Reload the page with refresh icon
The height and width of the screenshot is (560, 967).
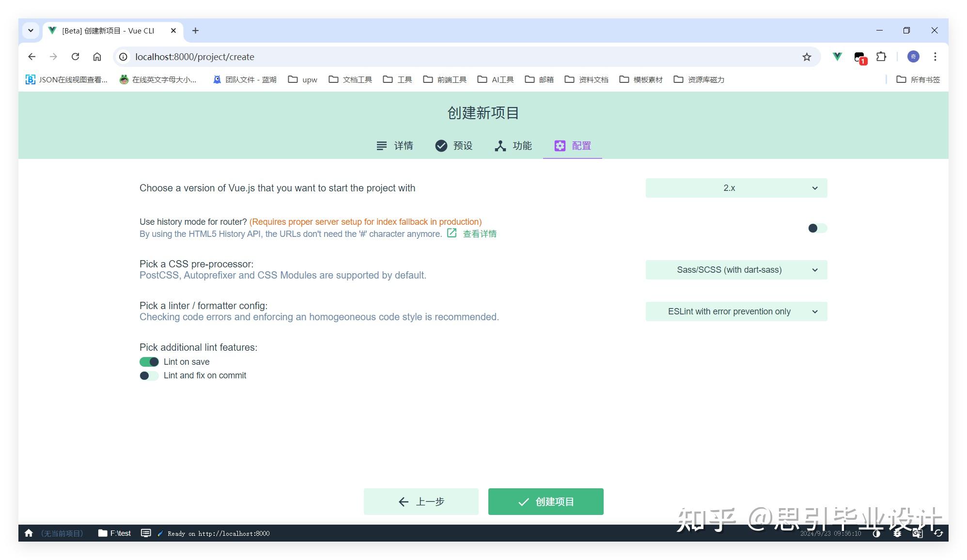click(x=75, y=57)
